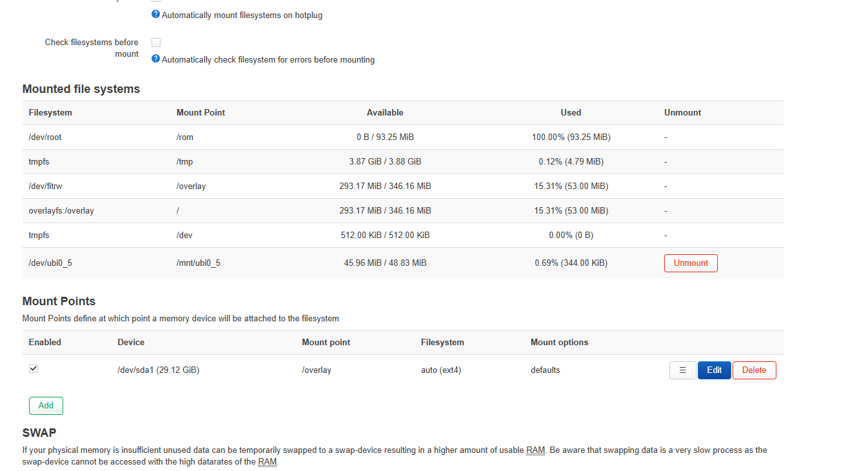Image resolution: width=868 pixels, height=471 pixels.
Task: Click the overlayfs:/overlay filesystem entry
Action: click(x=61, y=211)
